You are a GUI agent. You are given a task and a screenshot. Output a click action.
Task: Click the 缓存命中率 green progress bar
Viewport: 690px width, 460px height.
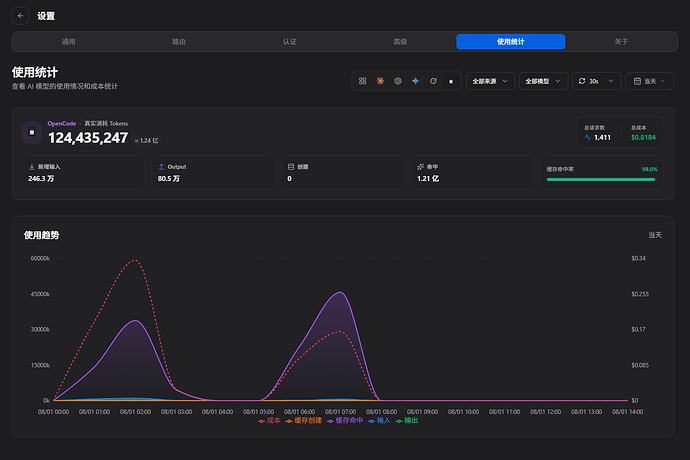601,180
